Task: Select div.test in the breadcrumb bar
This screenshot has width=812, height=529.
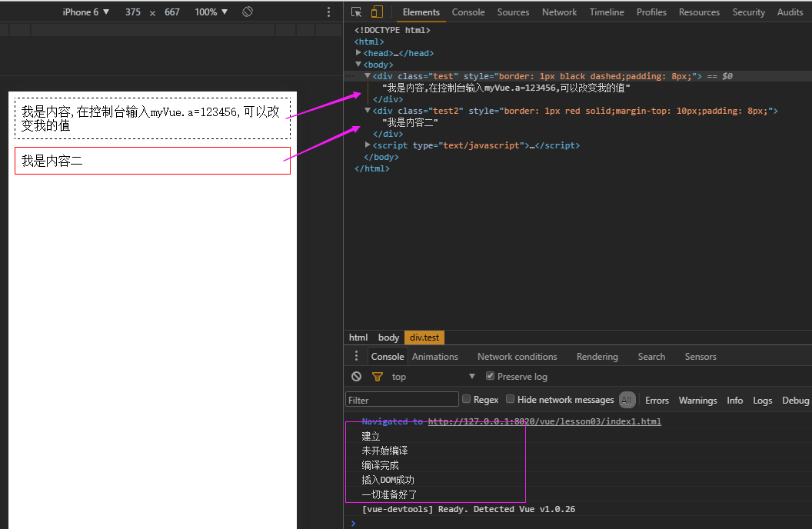Action: coord(424,338)
